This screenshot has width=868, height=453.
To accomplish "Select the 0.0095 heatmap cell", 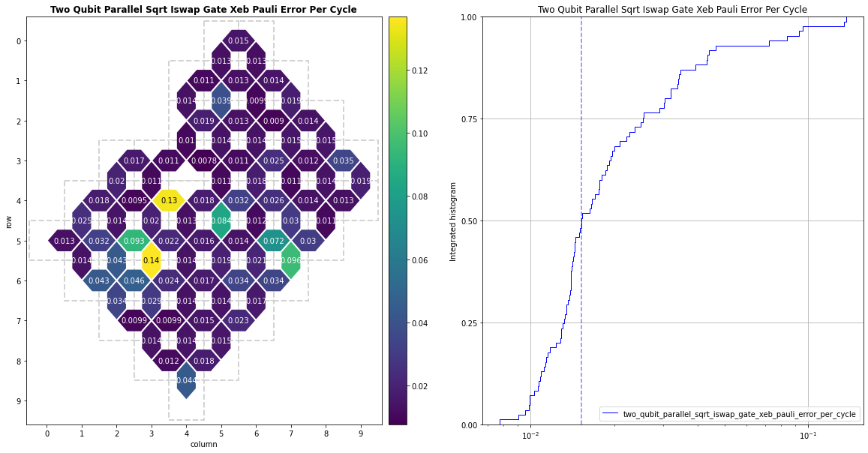I will click(134, 200).
